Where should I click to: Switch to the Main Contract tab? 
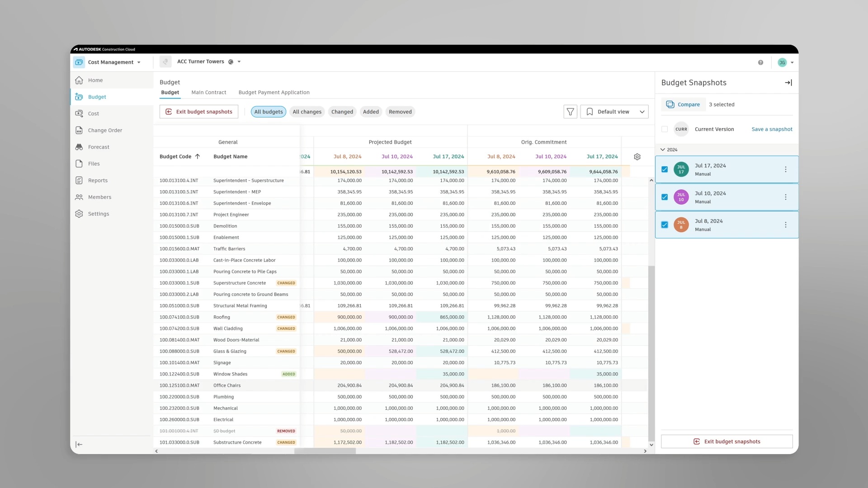208,92
